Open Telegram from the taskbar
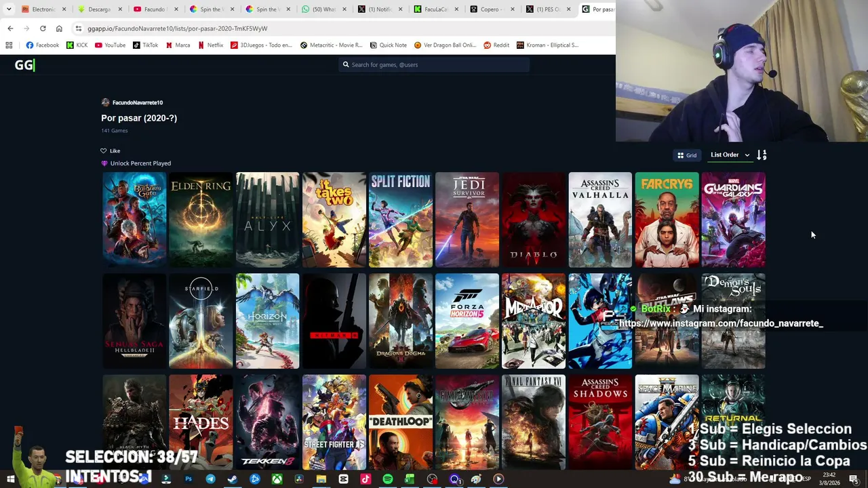This screenshot has width=868, height=488. click(210, 479)
